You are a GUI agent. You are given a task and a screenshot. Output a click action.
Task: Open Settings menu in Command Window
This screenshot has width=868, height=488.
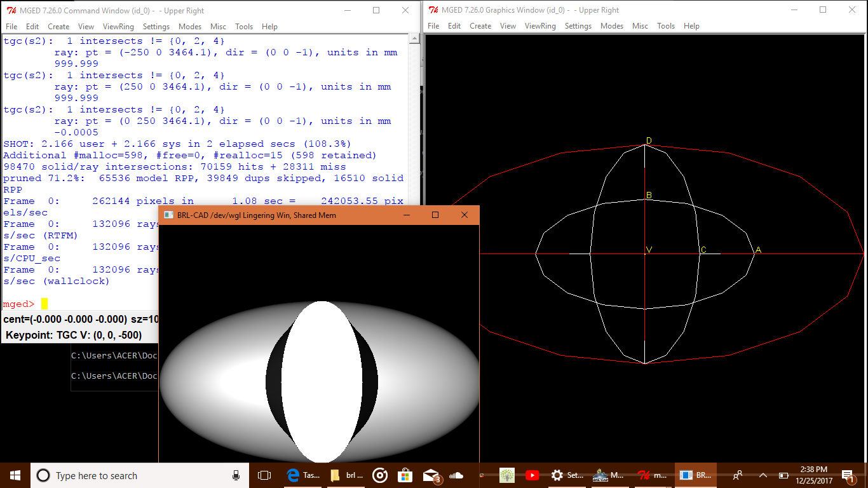156,27
